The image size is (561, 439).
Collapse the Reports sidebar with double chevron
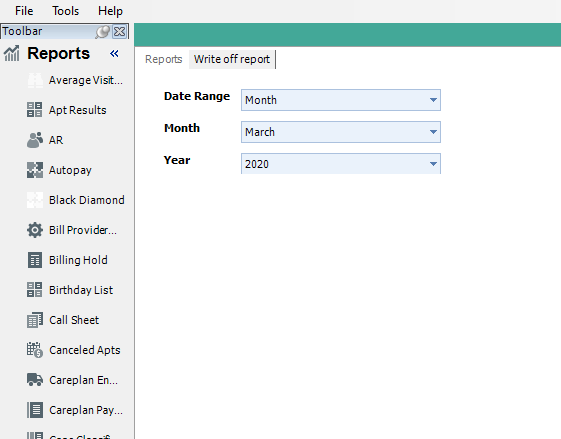[114, 54]
